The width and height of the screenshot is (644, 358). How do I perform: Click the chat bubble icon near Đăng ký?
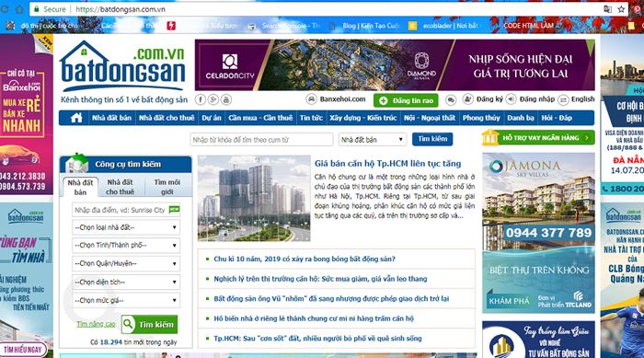(451, 100)
